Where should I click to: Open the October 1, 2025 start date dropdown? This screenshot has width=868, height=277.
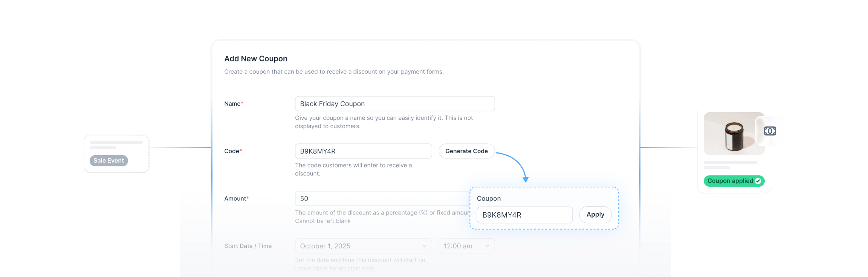363,246
